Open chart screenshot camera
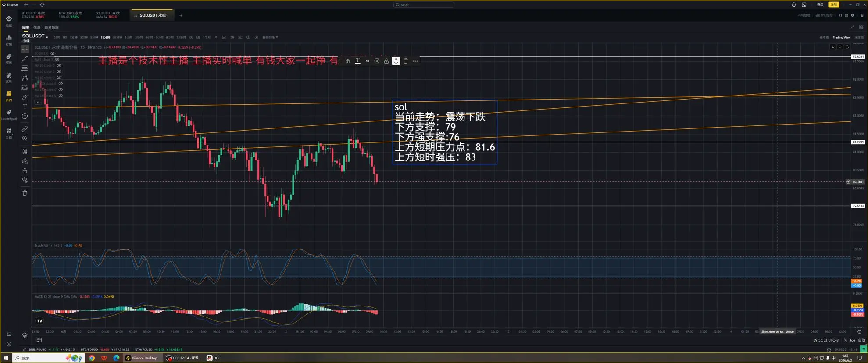This screenshot has height=363, width=868. click(x=240, y=37)
